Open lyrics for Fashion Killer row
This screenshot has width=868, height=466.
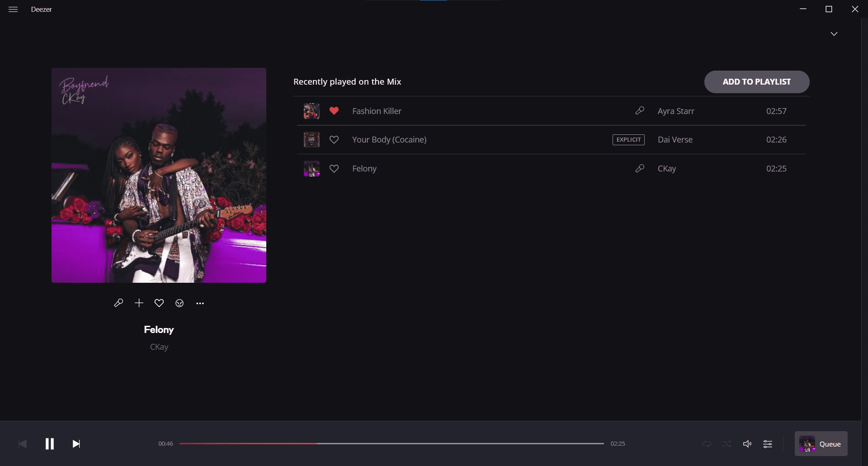(x=640, y=110)
